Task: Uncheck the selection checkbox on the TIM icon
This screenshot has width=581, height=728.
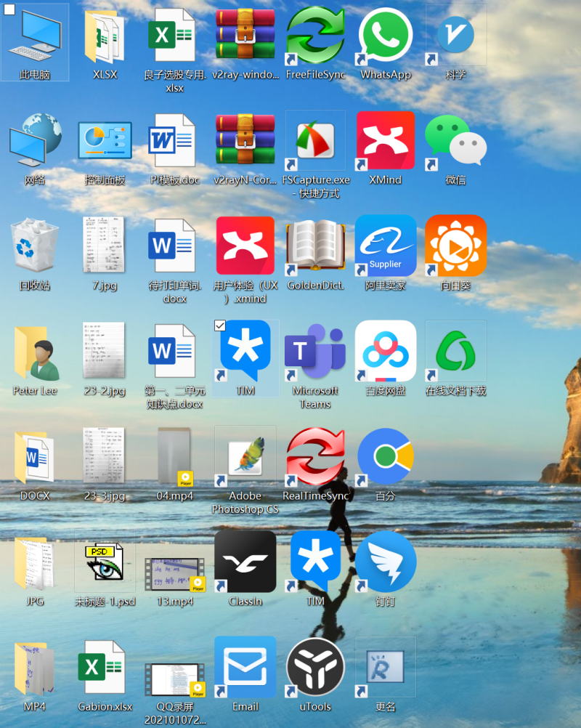Action: pos(220,325)
